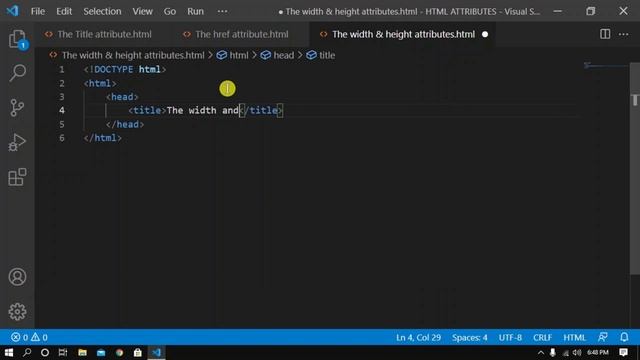Screen dimensions: 640x360
Task: Click the taskbar clock
Action: click(x=598, y=352)
